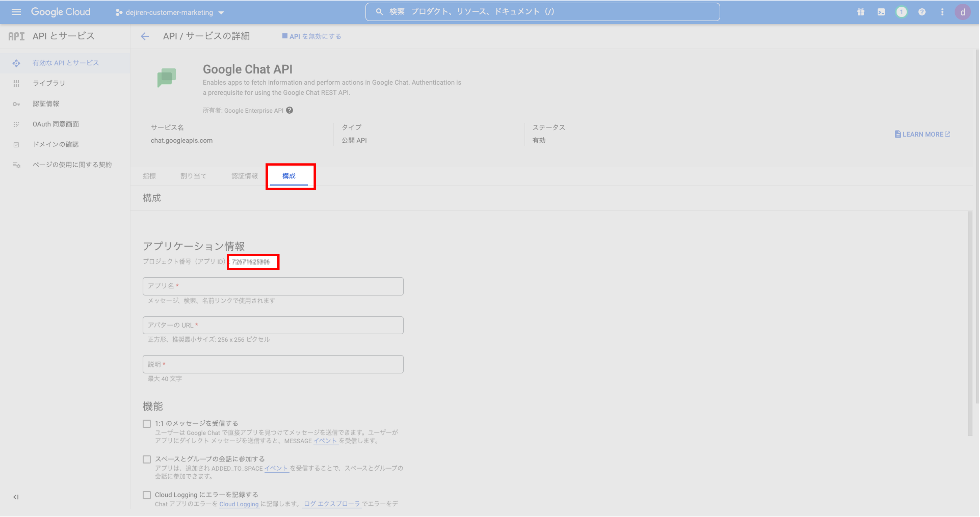This screenshot has height=517, width=980.
Task: Click the アプリ名 input field
Action: pos(273,286)
